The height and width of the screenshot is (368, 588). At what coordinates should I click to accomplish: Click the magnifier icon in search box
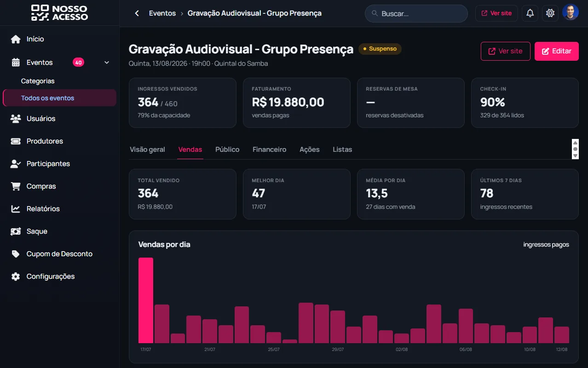375,13
